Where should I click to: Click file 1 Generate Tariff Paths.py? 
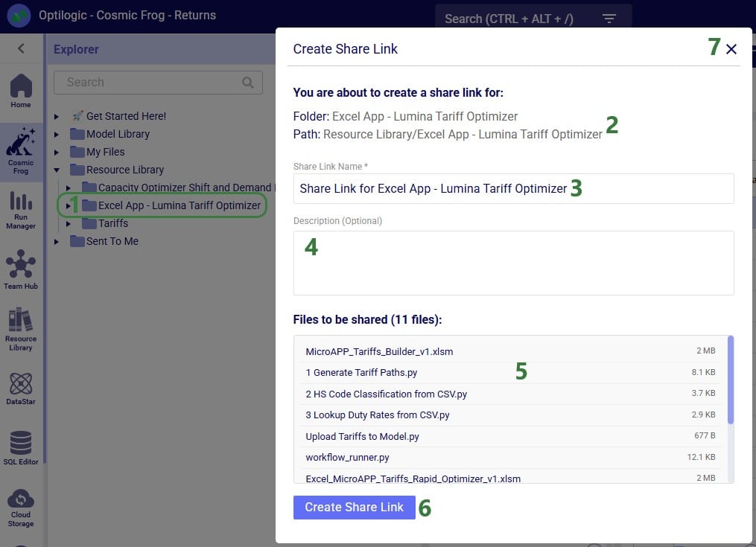coord(361,373)
